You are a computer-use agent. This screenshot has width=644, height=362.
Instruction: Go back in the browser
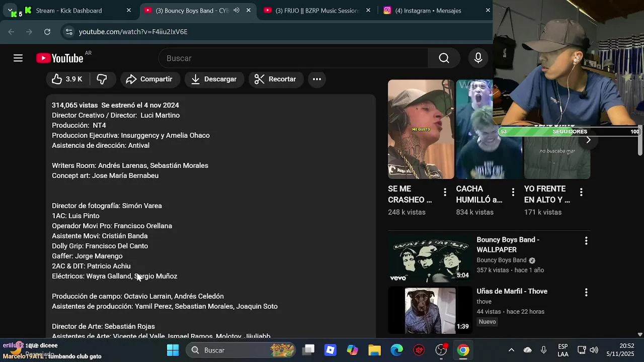11,32
